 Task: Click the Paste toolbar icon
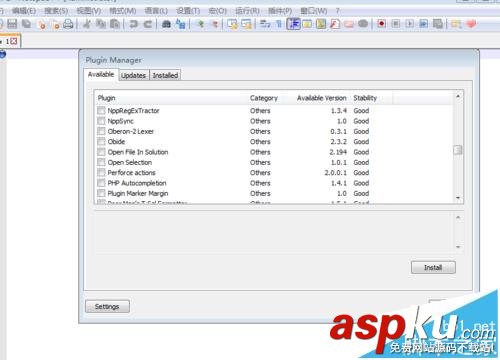115,24
